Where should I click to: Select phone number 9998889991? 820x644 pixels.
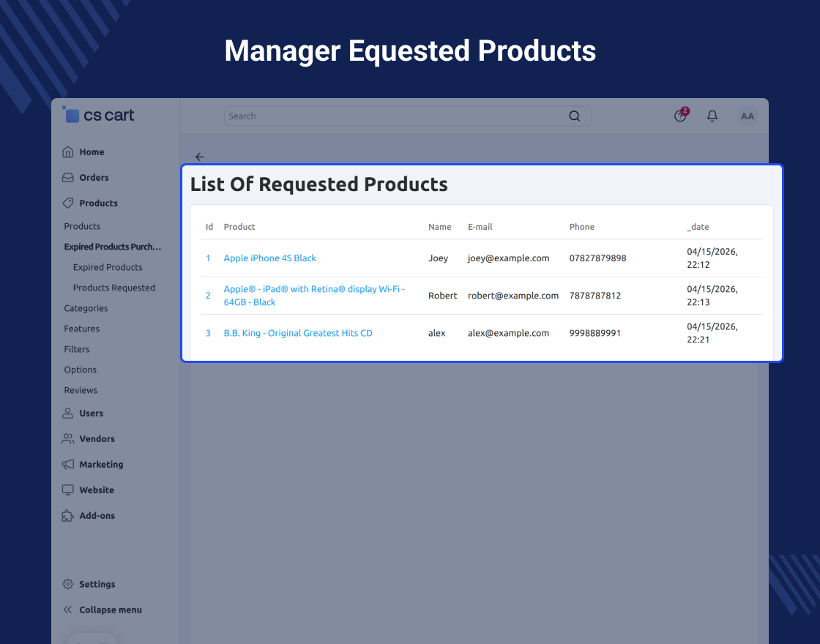tap(595, 333)
